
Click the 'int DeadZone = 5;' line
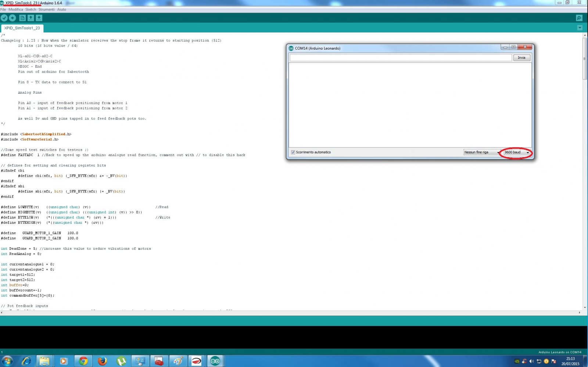(x=76, y=249)
